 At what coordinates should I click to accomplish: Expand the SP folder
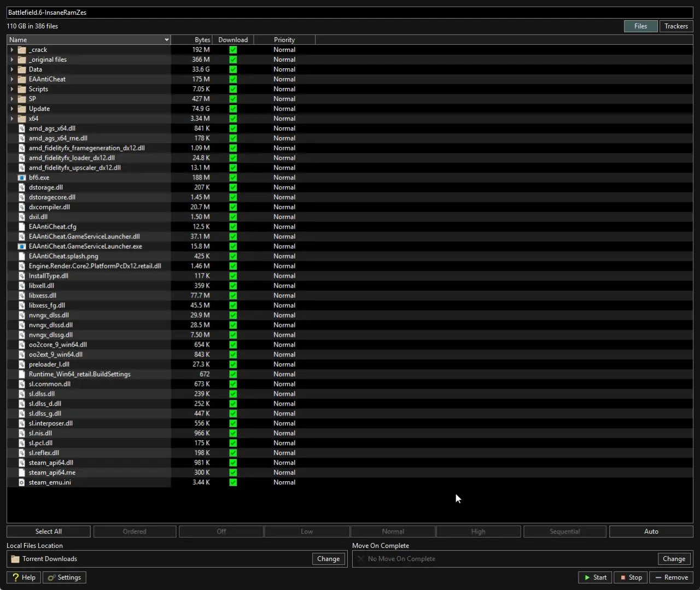point(12,99)
